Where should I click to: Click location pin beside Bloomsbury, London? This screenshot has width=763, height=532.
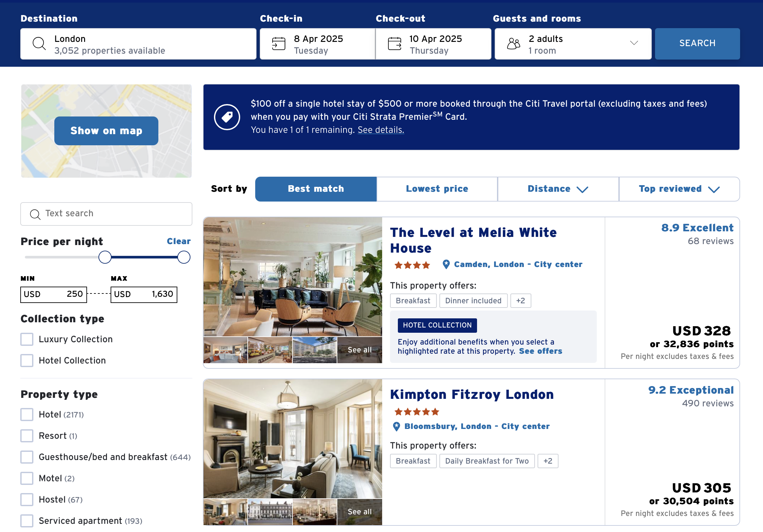click(396, 426)
